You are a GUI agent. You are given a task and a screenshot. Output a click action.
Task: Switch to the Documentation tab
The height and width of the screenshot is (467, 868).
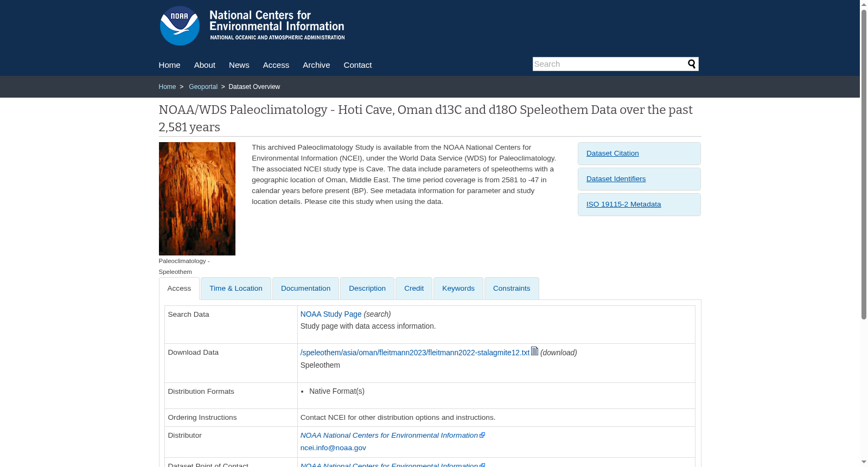click(x=305, y=289)
